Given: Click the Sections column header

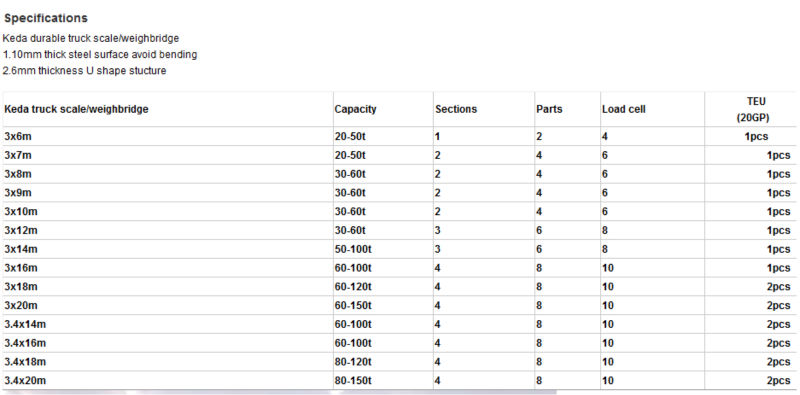Looking at the screenshot, I should point(456,109).
